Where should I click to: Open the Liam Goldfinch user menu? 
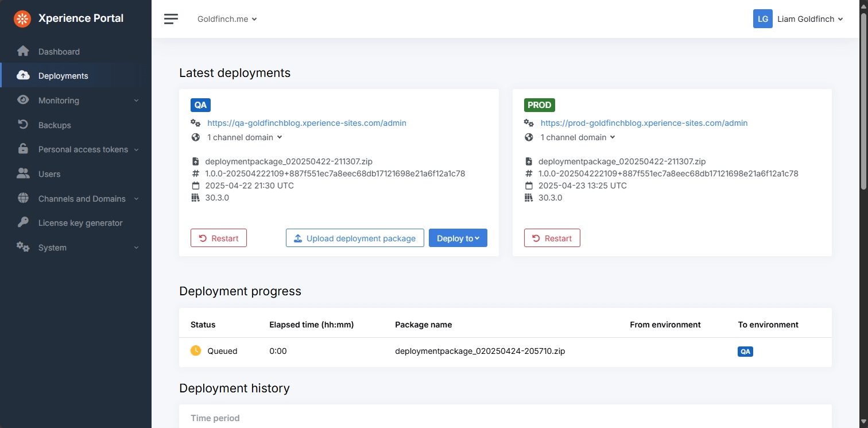[810, 19]
